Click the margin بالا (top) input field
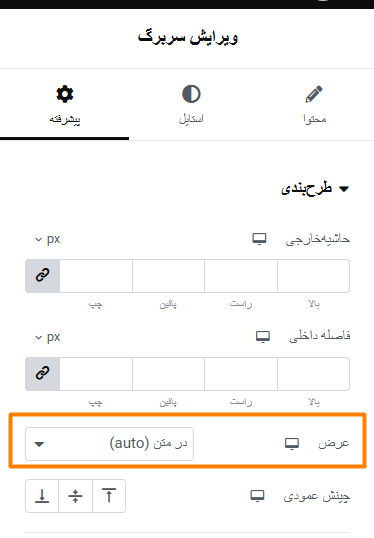The height and width of the screenshot is (538, 374). tap(313, 276)
